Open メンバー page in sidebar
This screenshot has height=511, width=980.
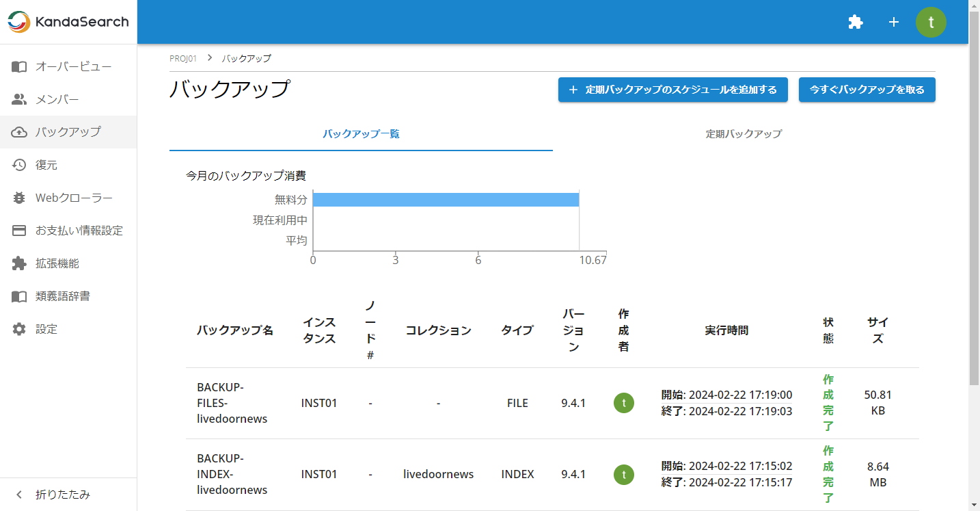point(68,99)
